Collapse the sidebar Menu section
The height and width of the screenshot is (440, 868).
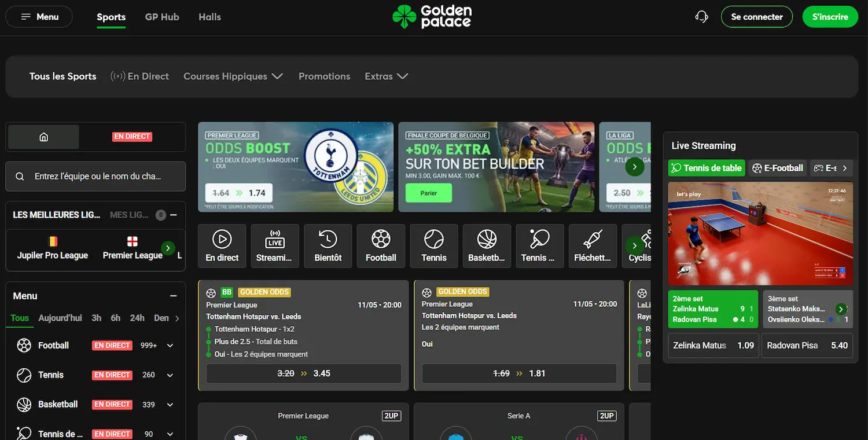173,296
